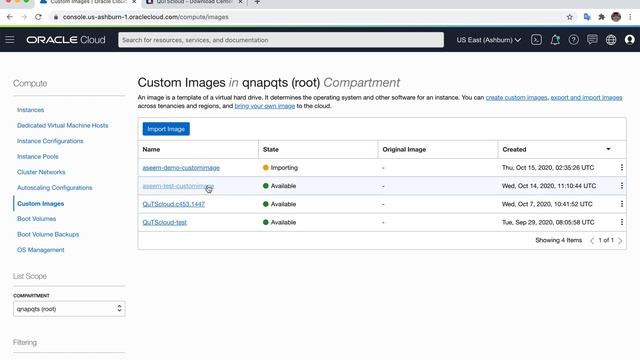Open Autoscaling Configurations
The height and width of the screenshot is (360, 640).
coord(54,187)
